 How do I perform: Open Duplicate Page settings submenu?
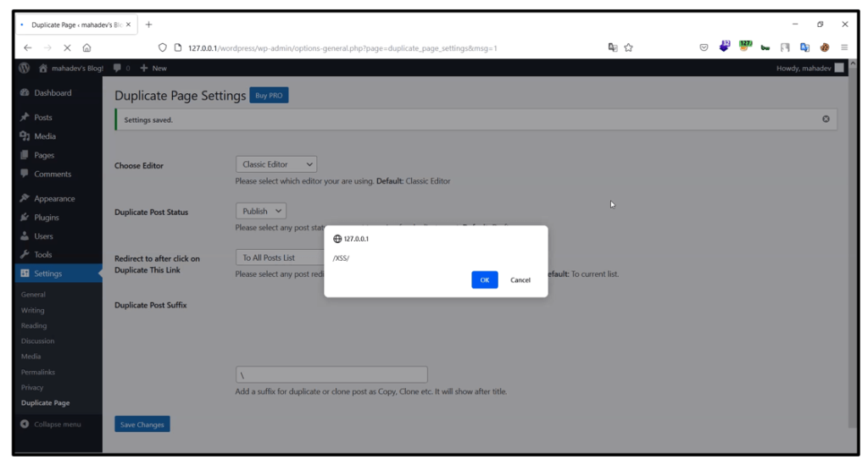(46, 403)
